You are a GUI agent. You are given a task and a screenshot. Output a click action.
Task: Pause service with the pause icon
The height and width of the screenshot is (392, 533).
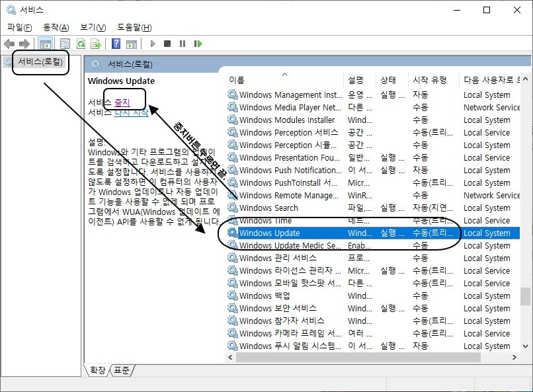(183, 44)
